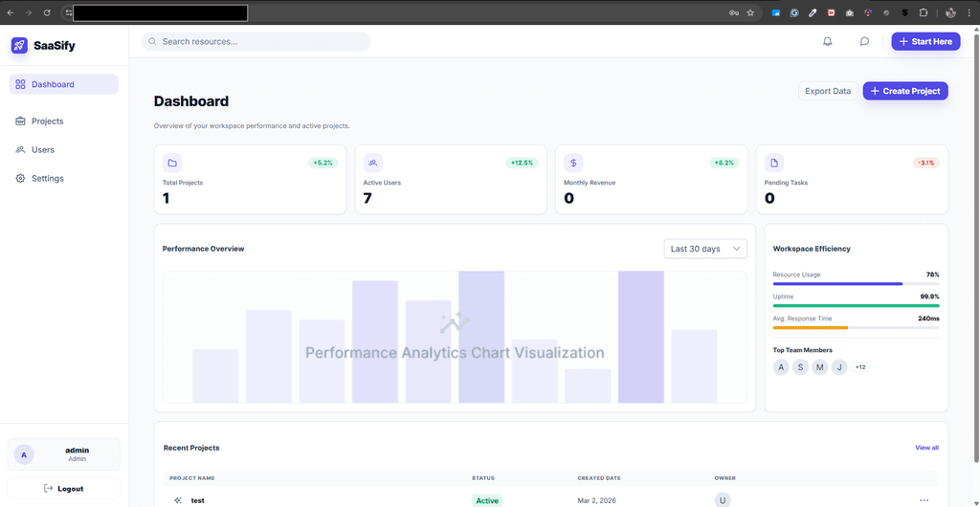
Task: Go to Projects in sidebar
Action: point(47,121)
